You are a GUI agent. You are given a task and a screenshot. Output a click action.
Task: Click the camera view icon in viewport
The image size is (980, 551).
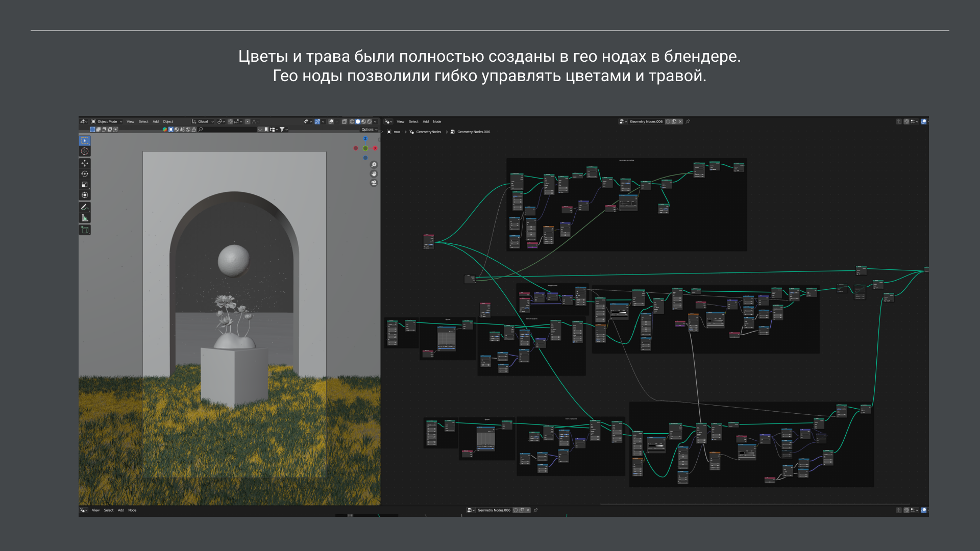pyautogui.click(x=374, y=183)
